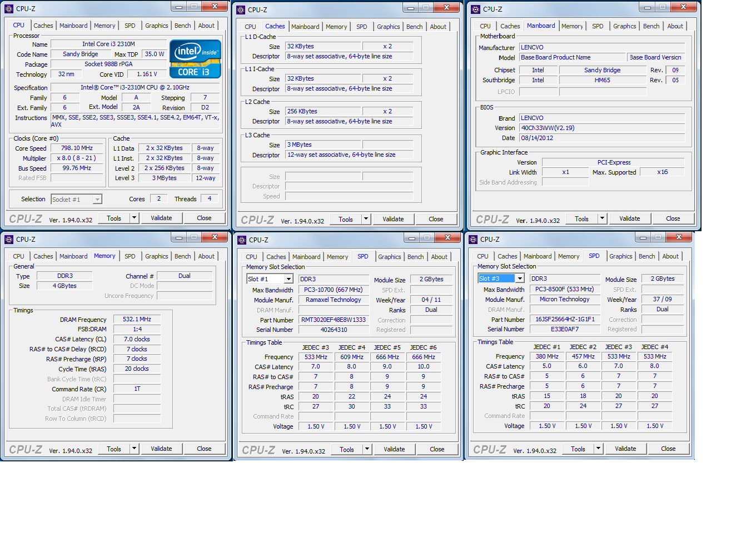Click Validate in the Caches window
756x547 pixels.
pyautogui.click(x=393, y=219)
